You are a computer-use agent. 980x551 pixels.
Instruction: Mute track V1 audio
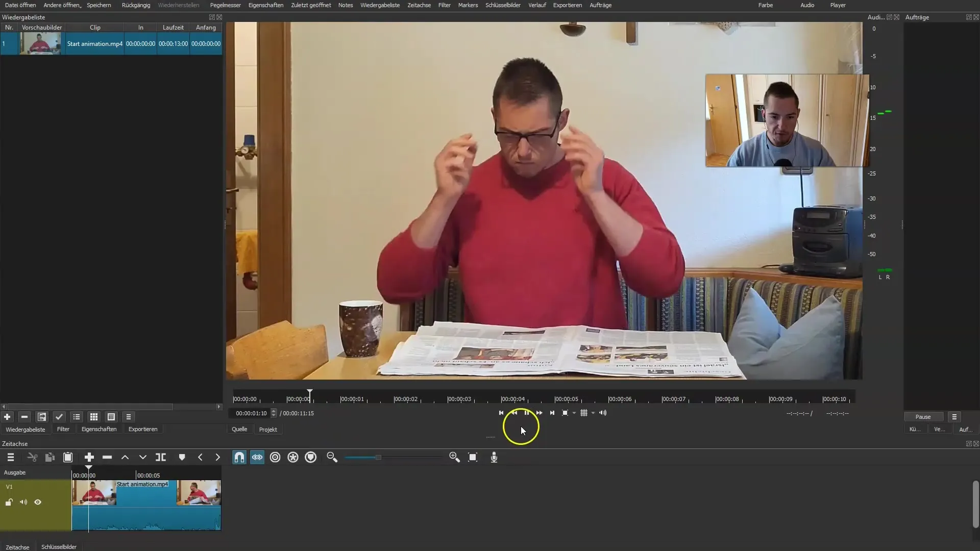click(x=23, y=503)
